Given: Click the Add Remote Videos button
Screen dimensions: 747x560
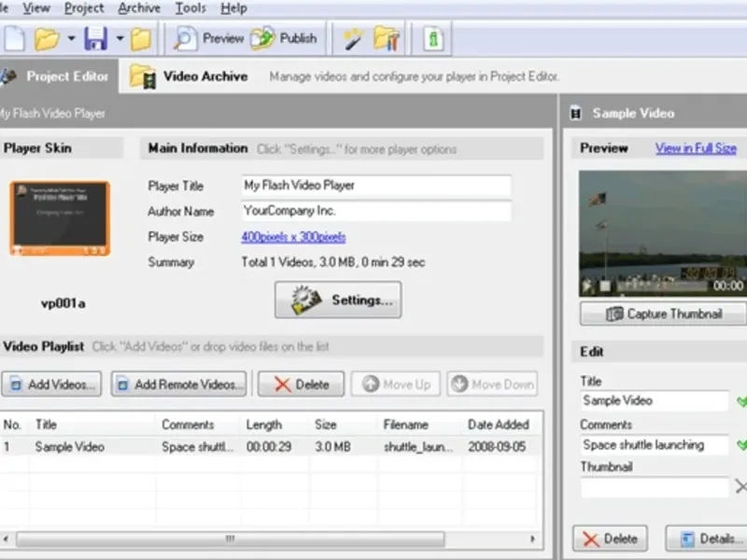Looking at the screenshot, I should pyautogui.click(x=178, y=385).
